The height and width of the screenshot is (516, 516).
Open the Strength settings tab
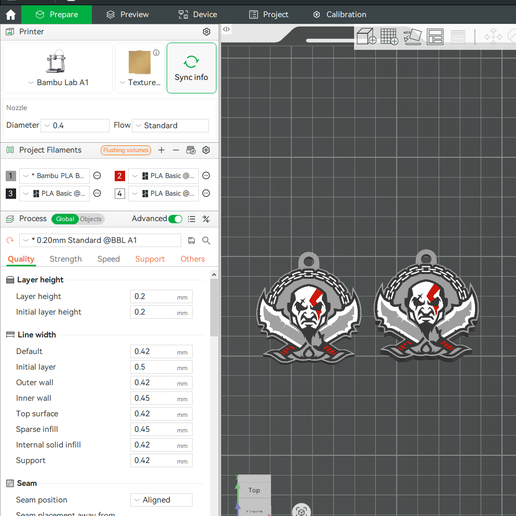click(x=66, y=259)
